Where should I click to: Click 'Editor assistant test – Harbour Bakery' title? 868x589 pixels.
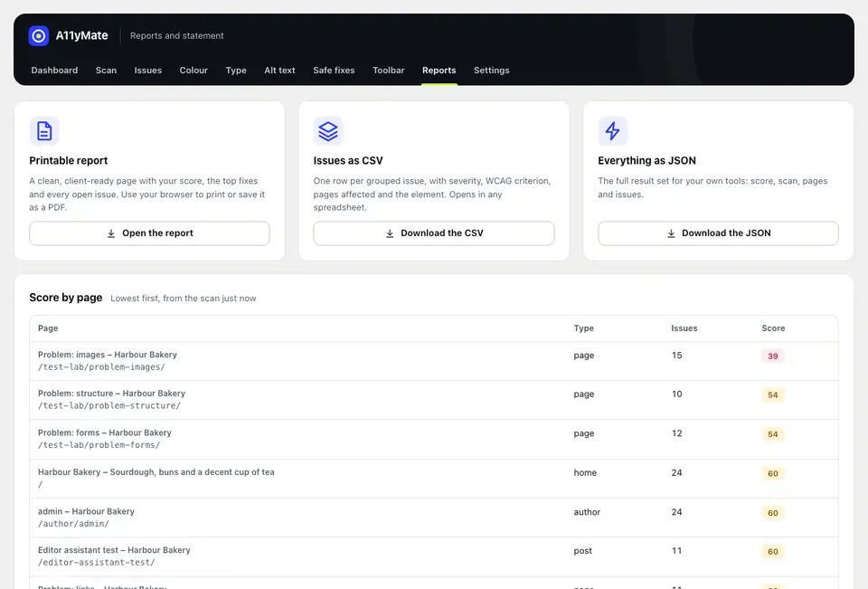click(x=114, y=550)
